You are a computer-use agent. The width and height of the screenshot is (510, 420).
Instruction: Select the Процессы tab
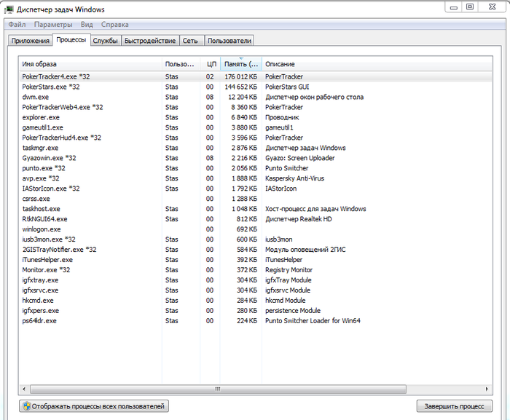(71, 39)
